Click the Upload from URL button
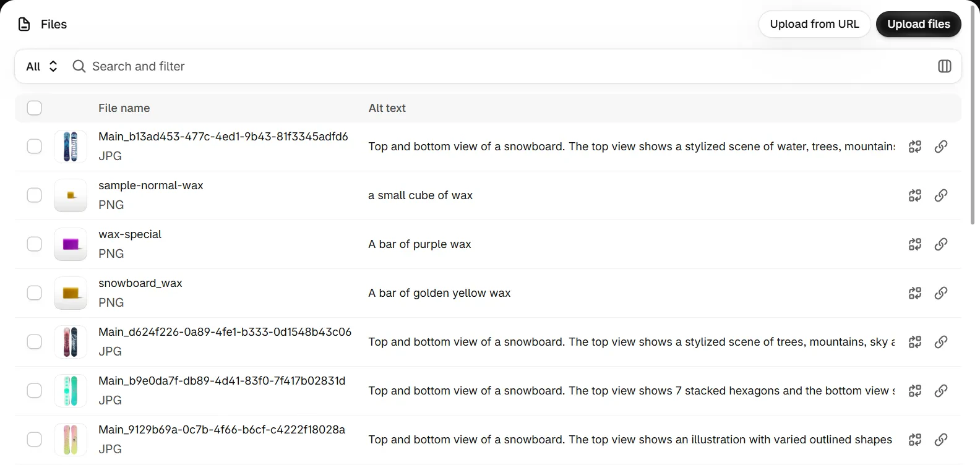This screenshot has width=980, height=465. pos(814,24)
